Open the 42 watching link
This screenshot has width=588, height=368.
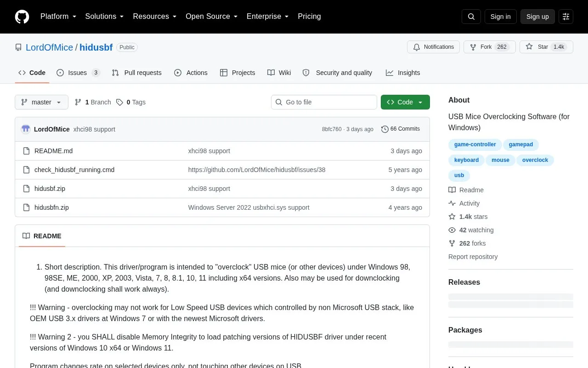tap(471, 230)
